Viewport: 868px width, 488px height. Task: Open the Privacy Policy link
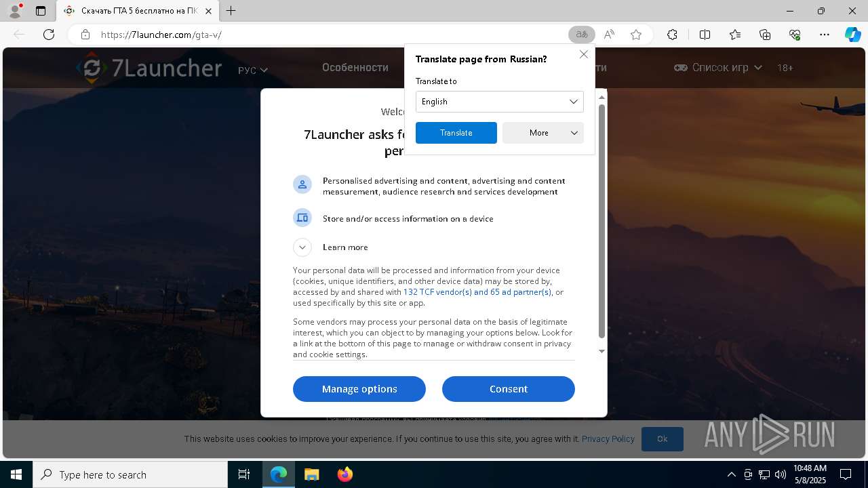tap(608, 439)
